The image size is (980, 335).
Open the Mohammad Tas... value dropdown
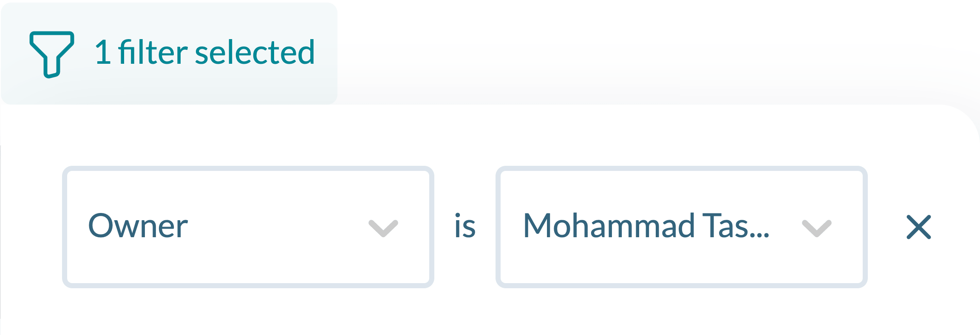tap(681, 227)
